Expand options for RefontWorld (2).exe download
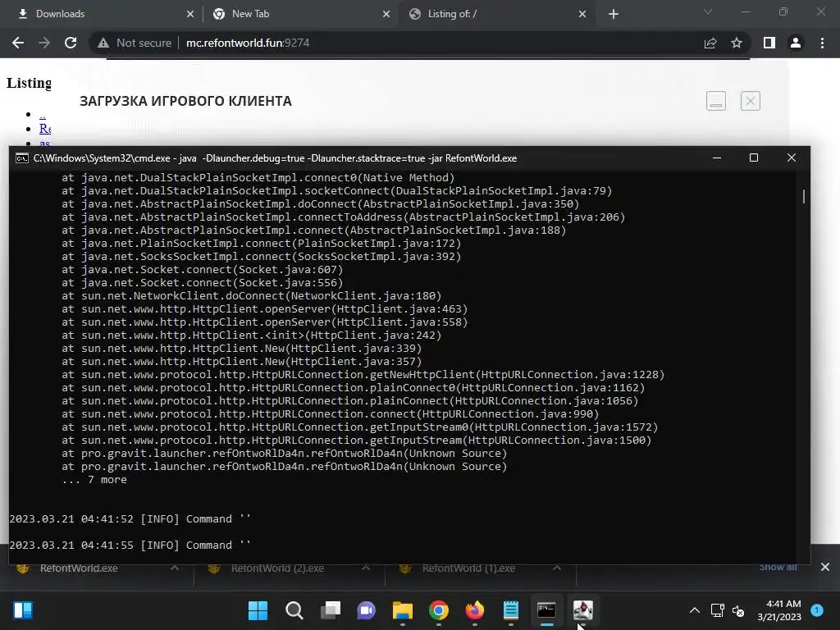The width and height of the screenshot is (840, 630). pos(366,568)
